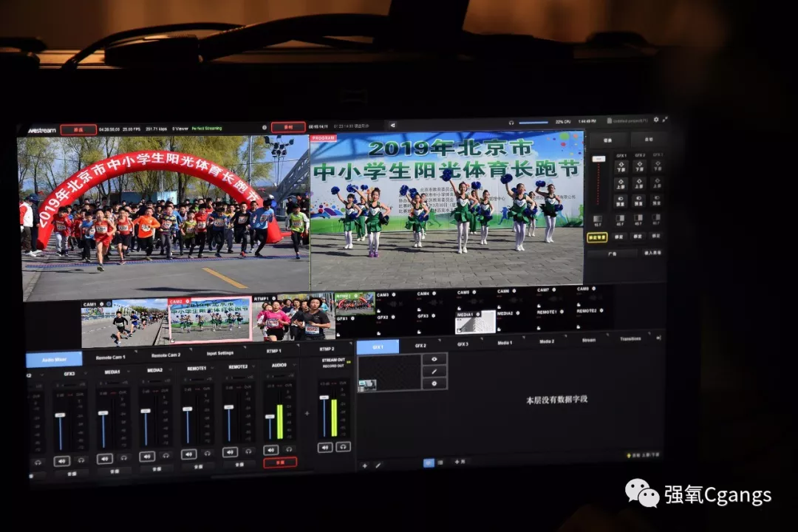Click the yellow highlighted lock button
This screenshot has height=532, width=798.
597,237
